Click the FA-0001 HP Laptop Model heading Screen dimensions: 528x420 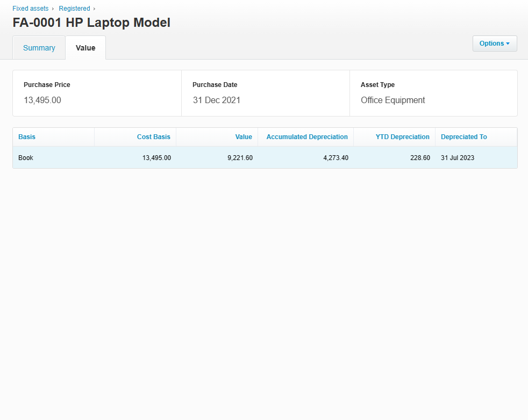91,23
